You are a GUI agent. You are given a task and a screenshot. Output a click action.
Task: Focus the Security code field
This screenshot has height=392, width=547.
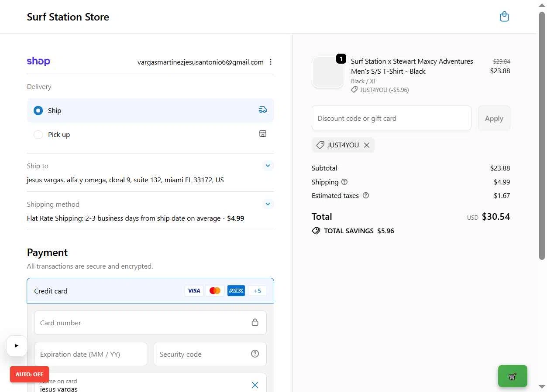[x=210, y=354]
